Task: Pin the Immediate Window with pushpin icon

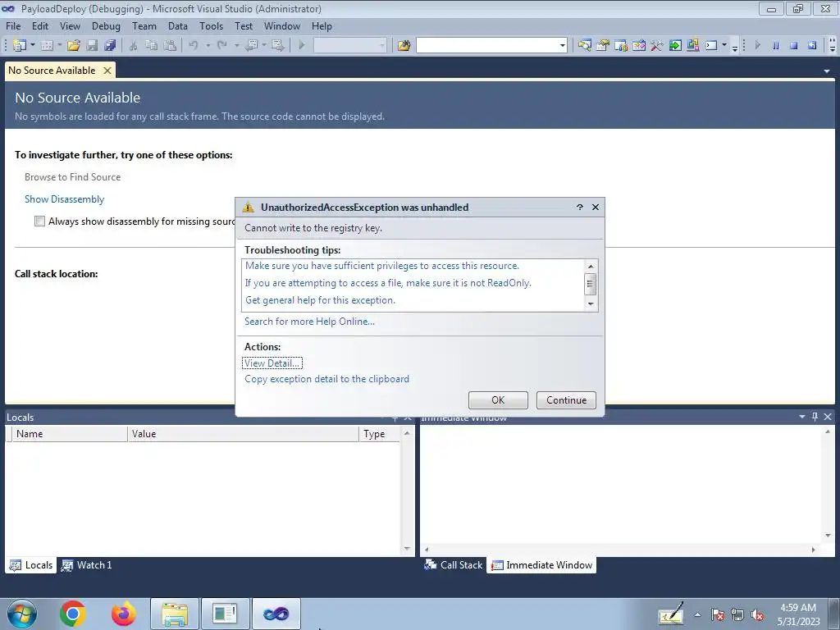Action: pyautogui.click(x=815, y=416)
